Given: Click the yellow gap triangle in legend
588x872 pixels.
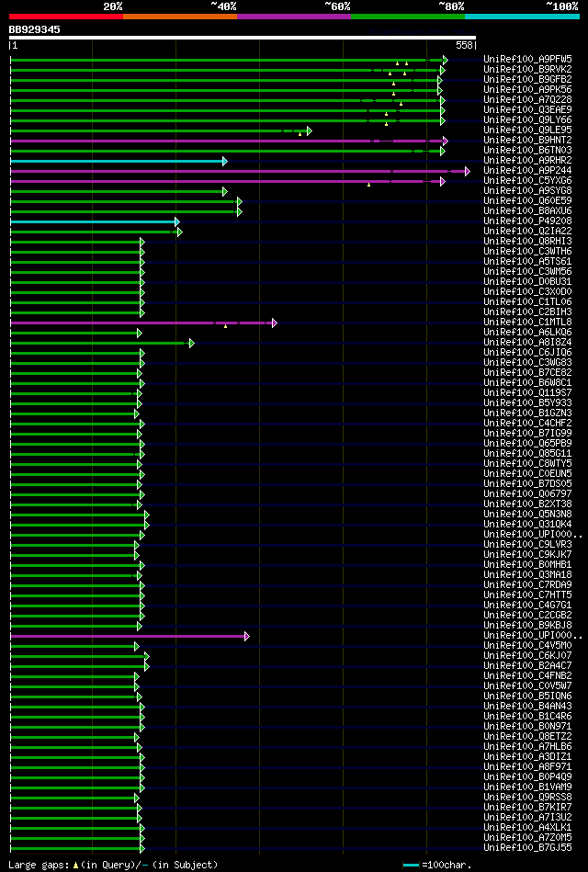Looking at the screenshot, I should (x=76, y=866).
